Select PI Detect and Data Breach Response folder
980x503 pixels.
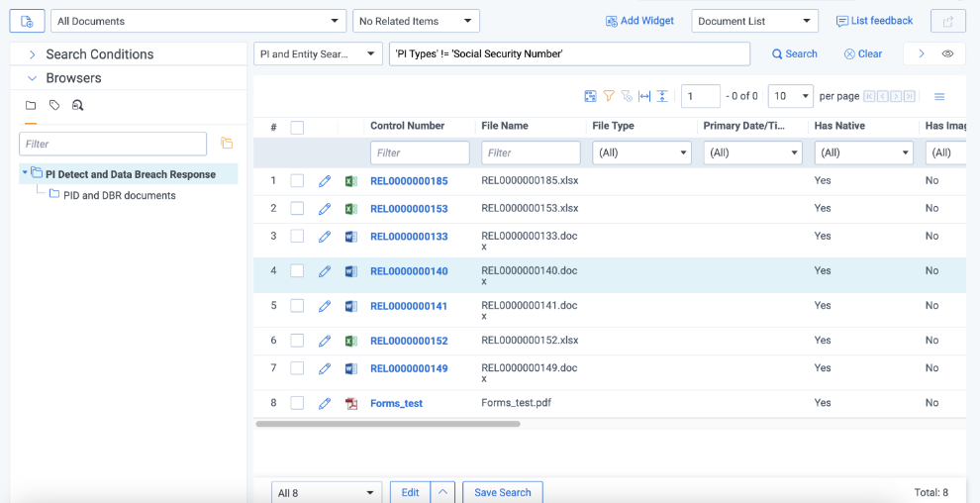[x=131, y=174]
